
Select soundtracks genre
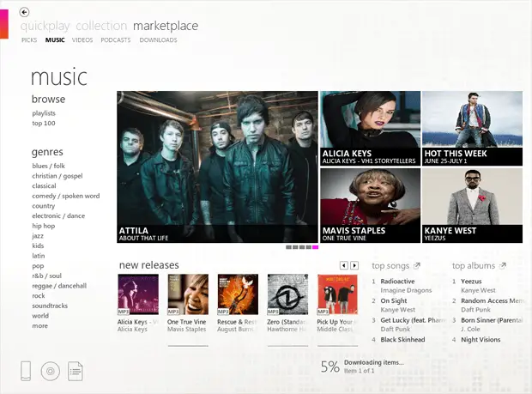click(50, 306)
